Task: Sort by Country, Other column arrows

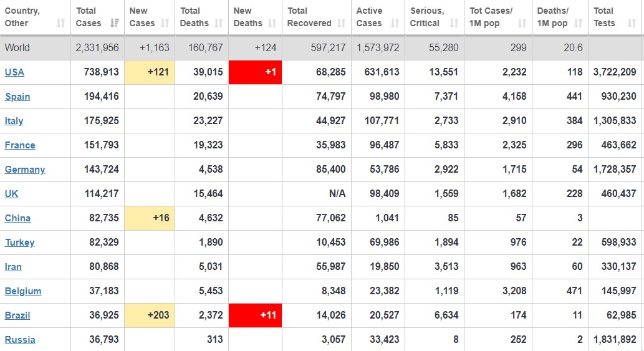Action: [x=60, y=23]
